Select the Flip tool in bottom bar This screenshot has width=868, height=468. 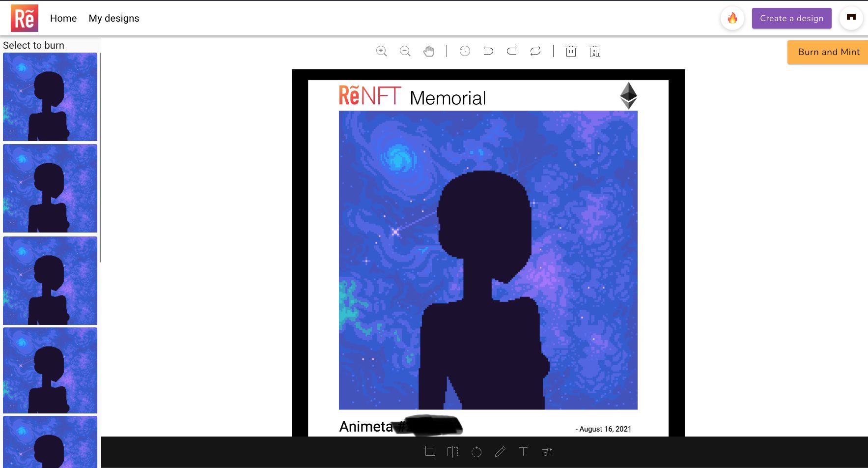(453, 452)
